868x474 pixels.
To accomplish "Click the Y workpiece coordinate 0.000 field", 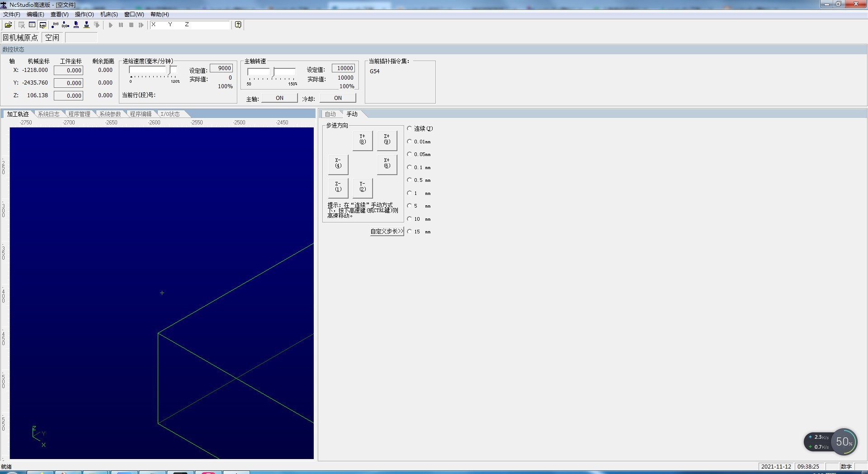I will [x=69, y=83].
